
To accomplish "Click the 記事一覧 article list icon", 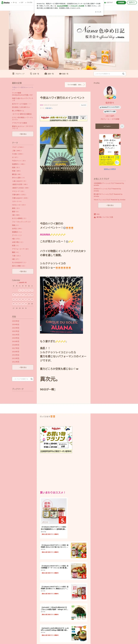I will (x=31, y=74).
